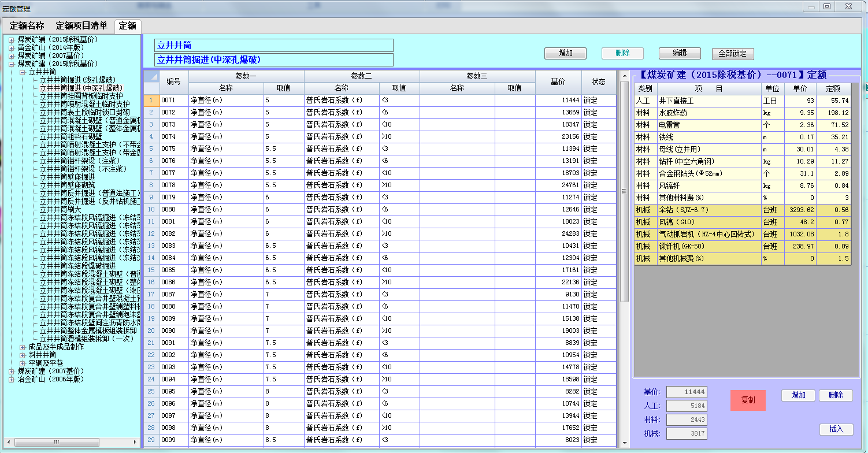
Task: Click the 立井井筒掘进(中深孔爆破) title field
Action: (274, 60)
